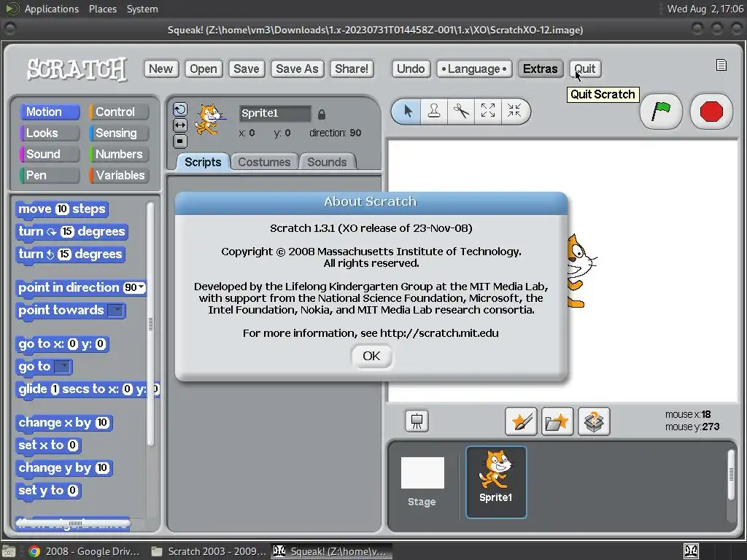Select the Pen block category
Image resolution: width=747 pixels, height=560 pixels.
(x=50, y=175)
